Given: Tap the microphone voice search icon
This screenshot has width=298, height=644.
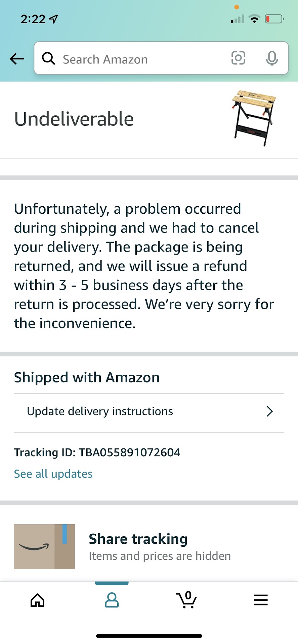Looking at the screenshot, I should pyautogui.click(x=272, y=58).
